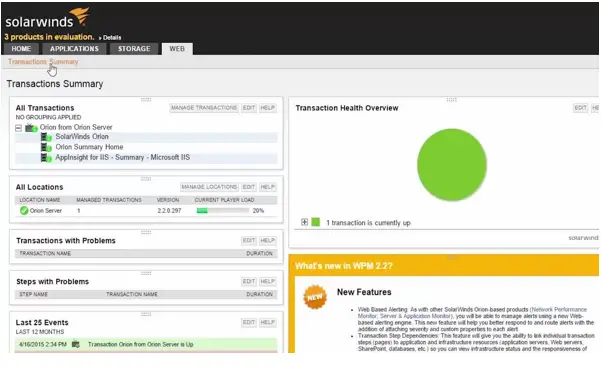Open the evaluation Details link
The height and width of the screenshot is (373, 602).
pyautogui.click(x=110, y=38)
